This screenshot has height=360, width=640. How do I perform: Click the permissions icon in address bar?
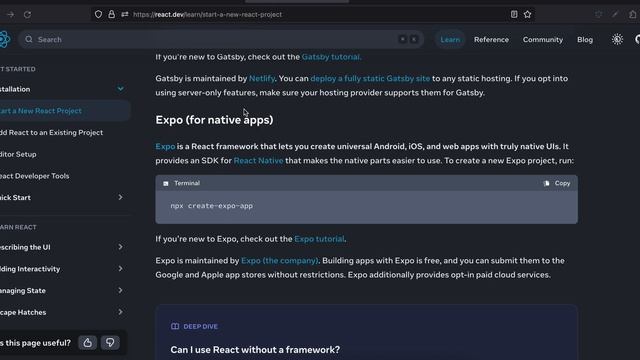pyautogui.click(x=125, y=14)
